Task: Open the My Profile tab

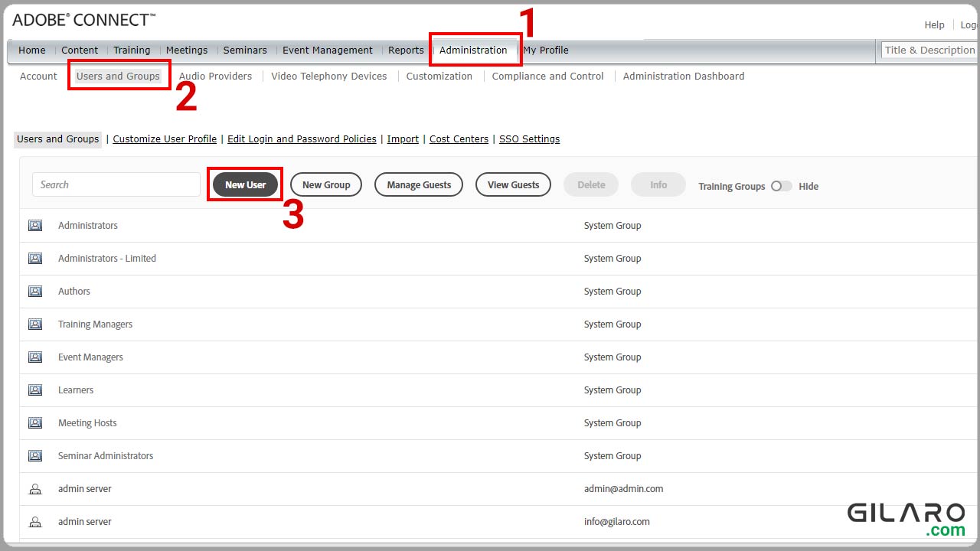Action: click(x=546, y=51)
